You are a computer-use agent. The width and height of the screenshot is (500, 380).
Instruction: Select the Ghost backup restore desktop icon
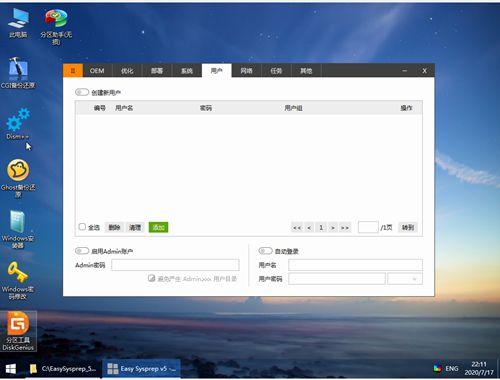(x=18, y=178)
